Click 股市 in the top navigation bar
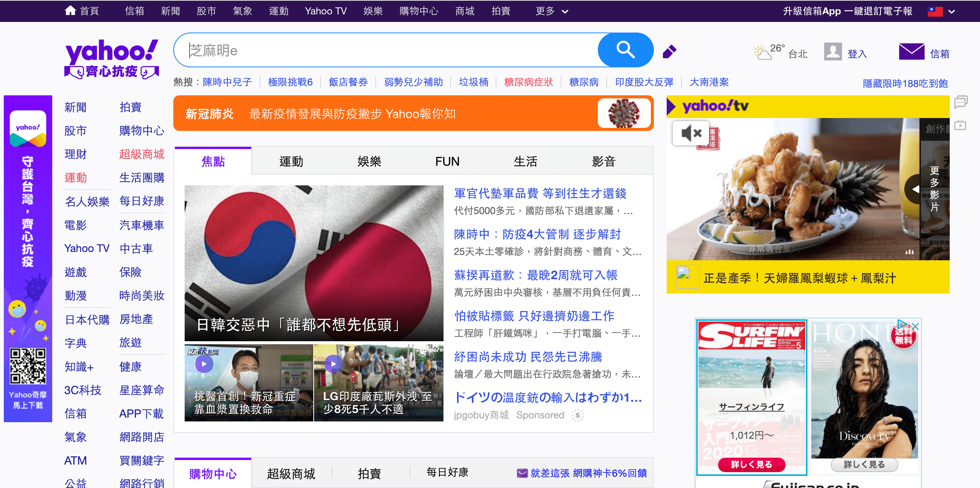This screenshot has height=488, width=980. pyautogui.click(x=207, y=11)
